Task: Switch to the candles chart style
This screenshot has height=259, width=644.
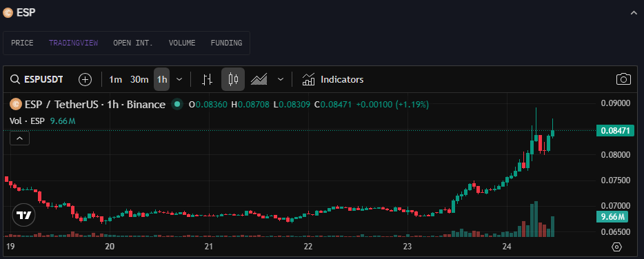Action: point(233,79)
